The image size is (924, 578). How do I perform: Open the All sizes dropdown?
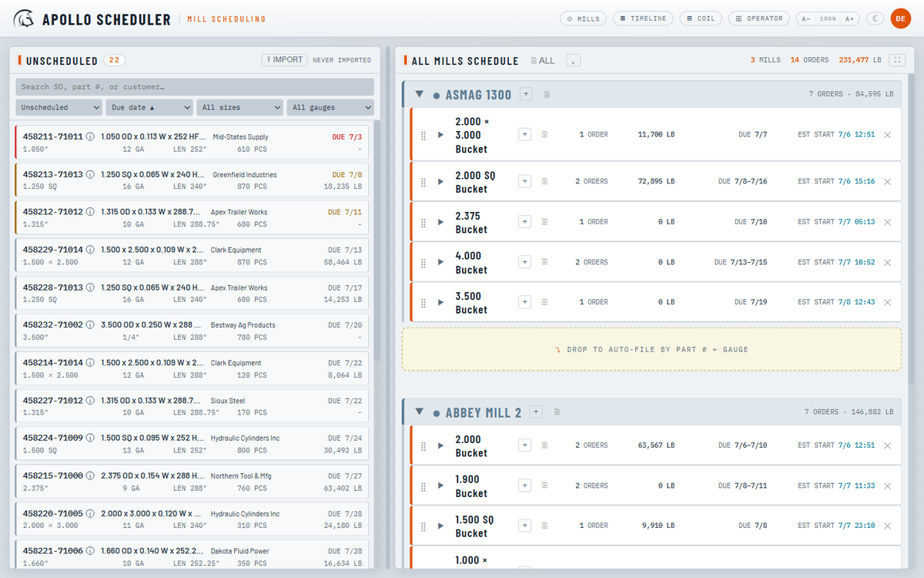[240, 108]
